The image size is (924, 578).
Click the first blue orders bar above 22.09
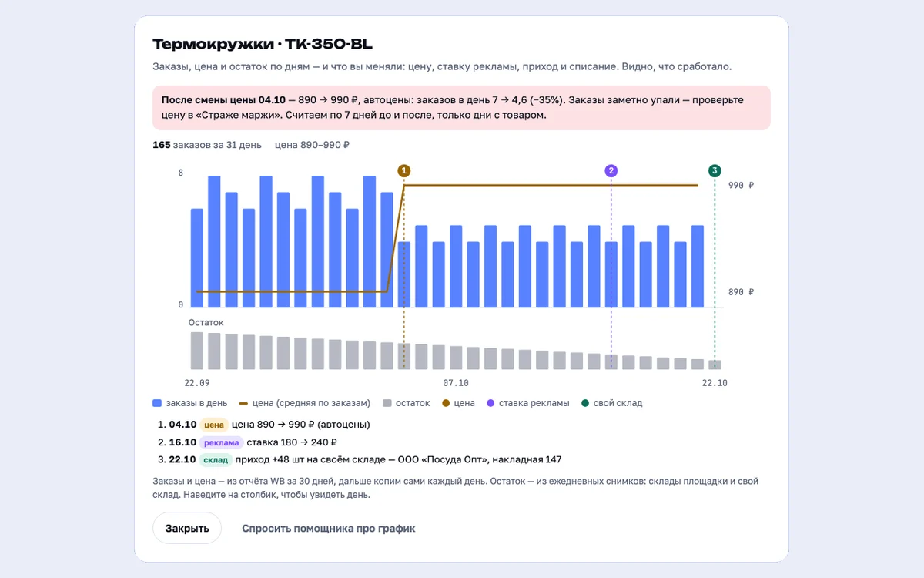(x=197, y=258)
